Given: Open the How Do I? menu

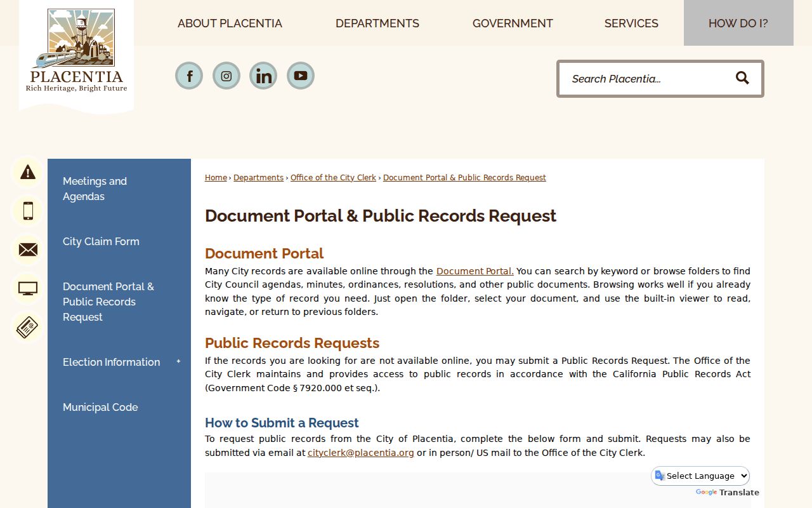Looking at the screenshot, I should [x=738, y=23].
